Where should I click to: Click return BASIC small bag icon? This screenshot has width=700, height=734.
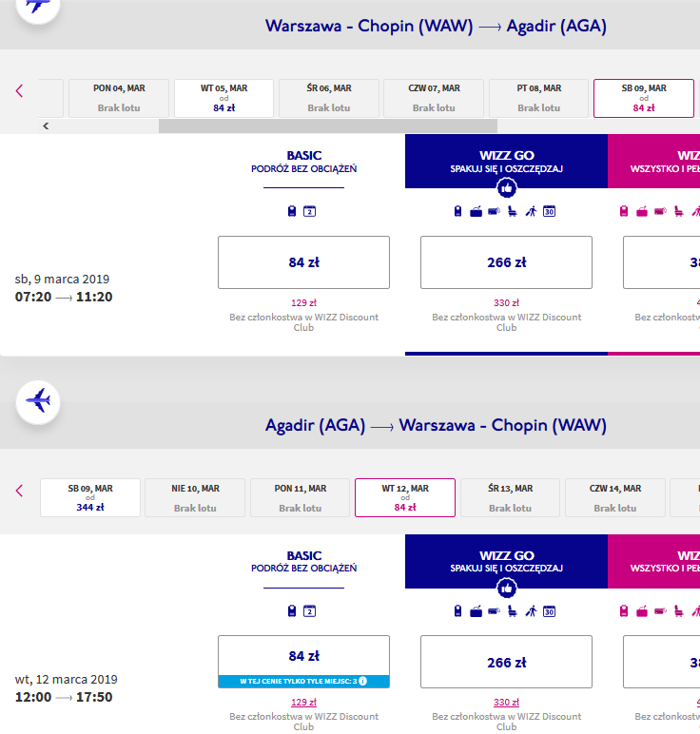(292, 611)
